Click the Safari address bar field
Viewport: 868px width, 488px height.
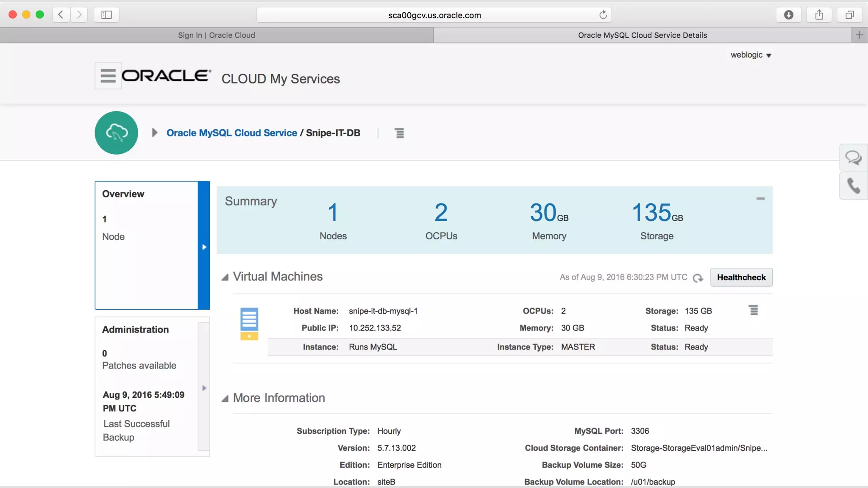[x=434, y=15]
